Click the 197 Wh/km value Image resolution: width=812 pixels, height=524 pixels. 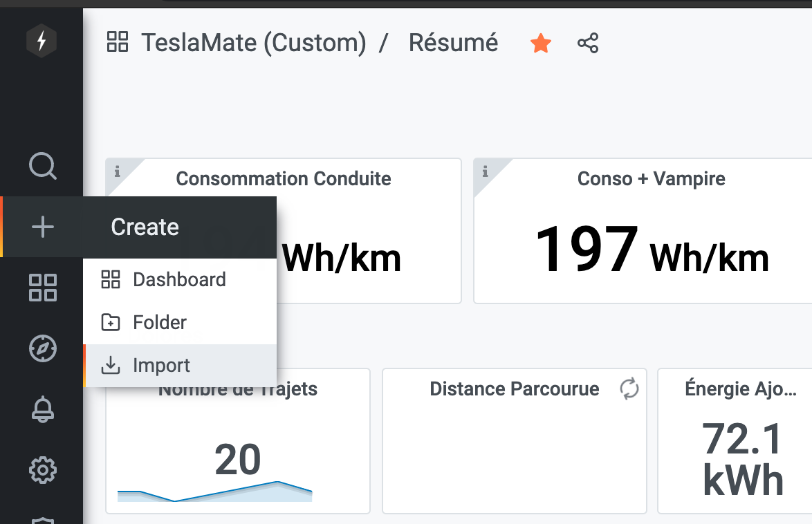pyautogui.click(x=652, y=250)
